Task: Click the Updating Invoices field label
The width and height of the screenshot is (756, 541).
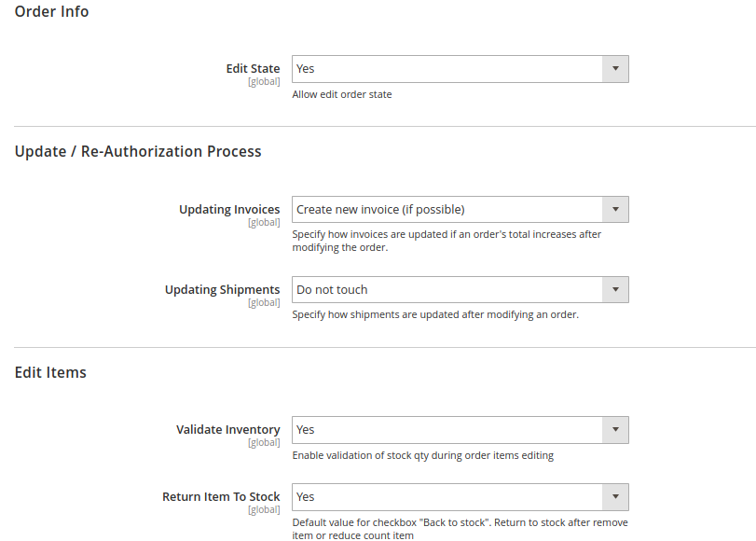Action: (x=229, y=210)
